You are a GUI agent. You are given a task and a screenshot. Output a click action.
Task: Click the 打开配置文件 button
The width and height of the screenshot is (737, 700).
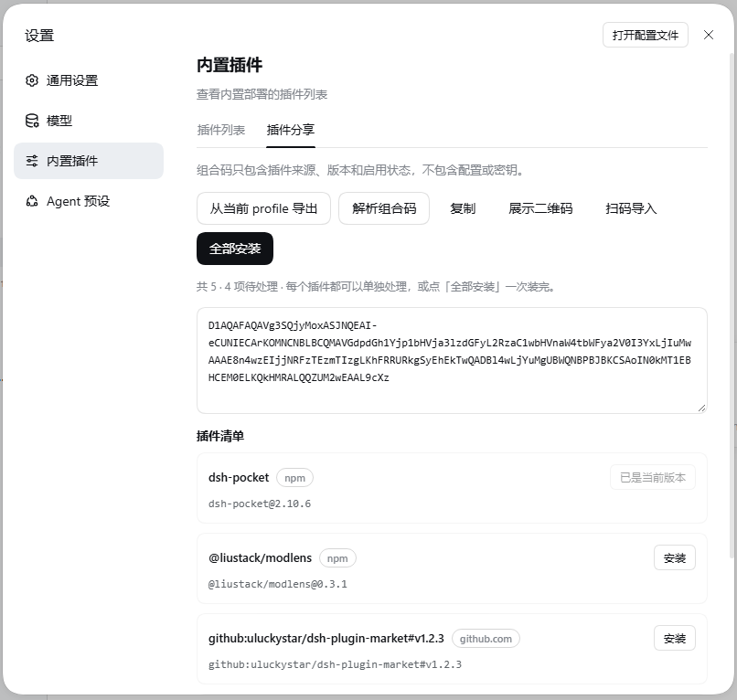tap(646, 35)
